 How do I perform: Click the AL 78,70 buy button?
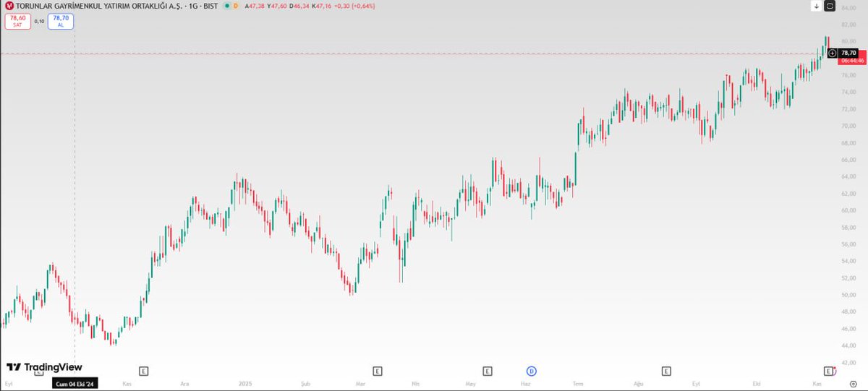(61, 22)
